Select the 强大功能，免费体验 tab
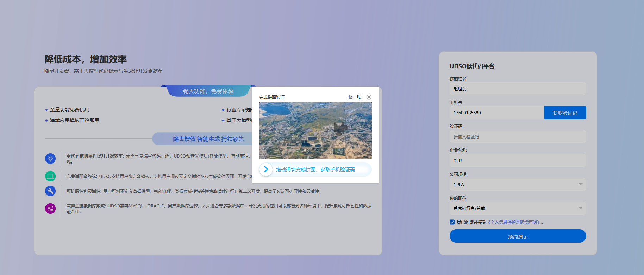Image resolution: width=644 pixels, height=275 pixels. (x=208, y=91)
